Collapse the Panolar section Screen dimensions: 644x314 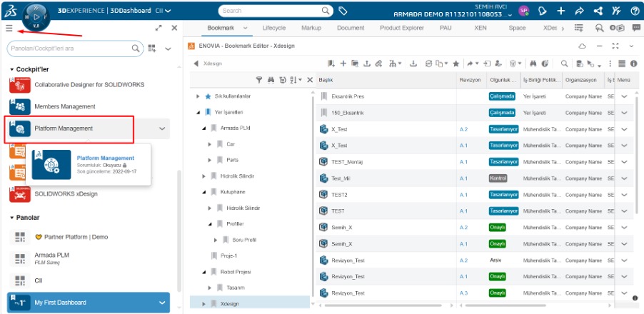click(x=12, y=218)
